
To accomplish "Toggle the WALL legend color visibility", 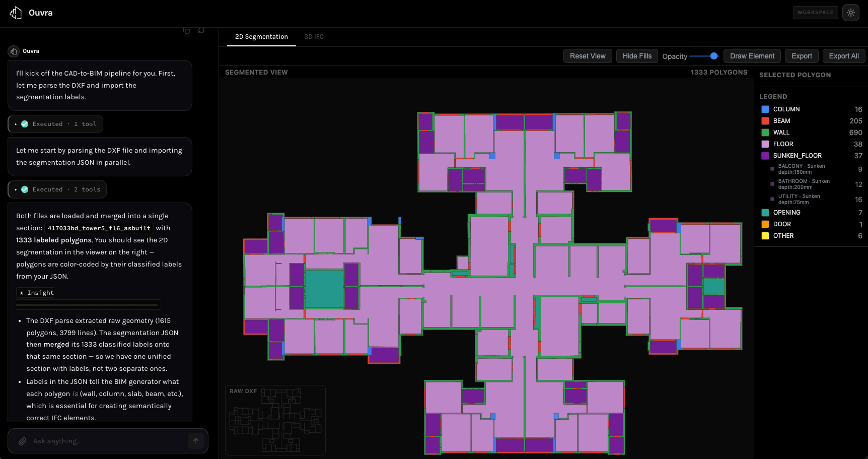I will click(x=765, y=132).
